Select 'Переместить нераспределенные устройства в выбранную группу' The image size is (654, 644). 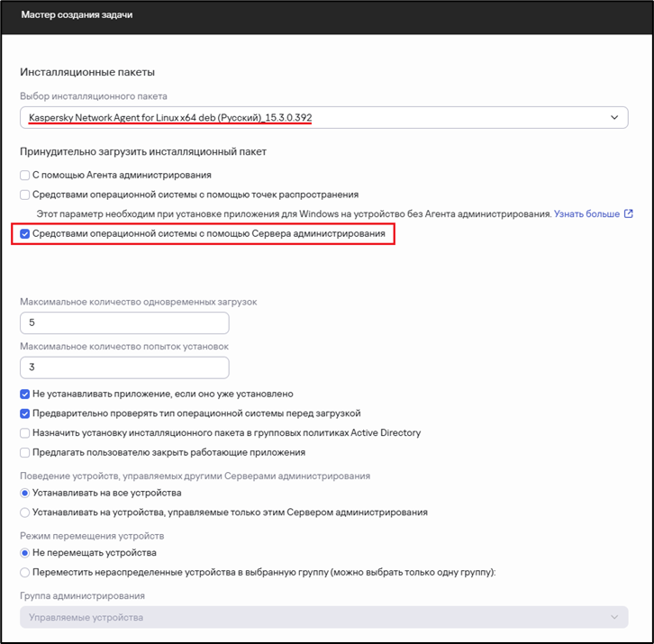click(x=25, y=572)
